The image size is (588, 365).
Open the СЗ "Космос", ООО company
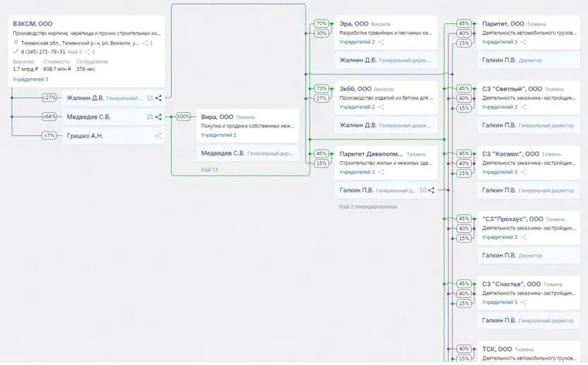coord(512,154)
